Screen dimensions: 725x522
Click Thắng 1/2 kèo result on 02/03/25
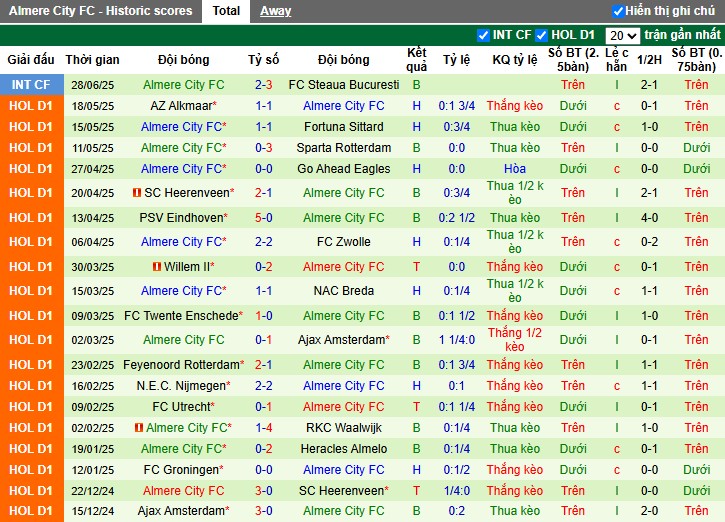point(515,340)
